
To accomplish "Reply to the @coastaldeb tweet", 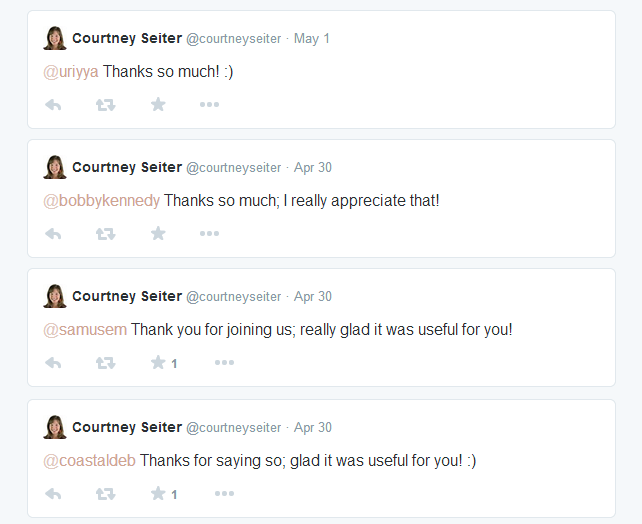I will [x=53, y=494].
